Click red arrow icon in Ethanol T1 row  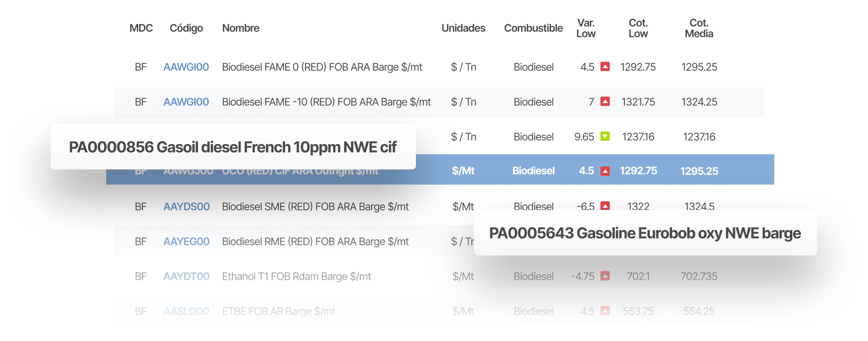point(605,276)
